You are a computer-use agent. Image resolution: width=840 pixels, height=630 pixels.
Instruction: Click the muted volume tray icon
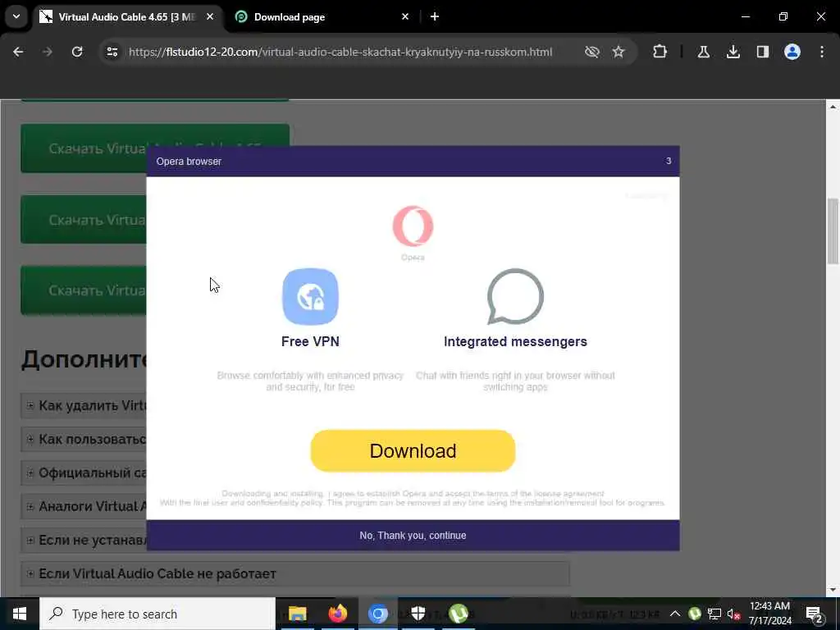(733, 614)
